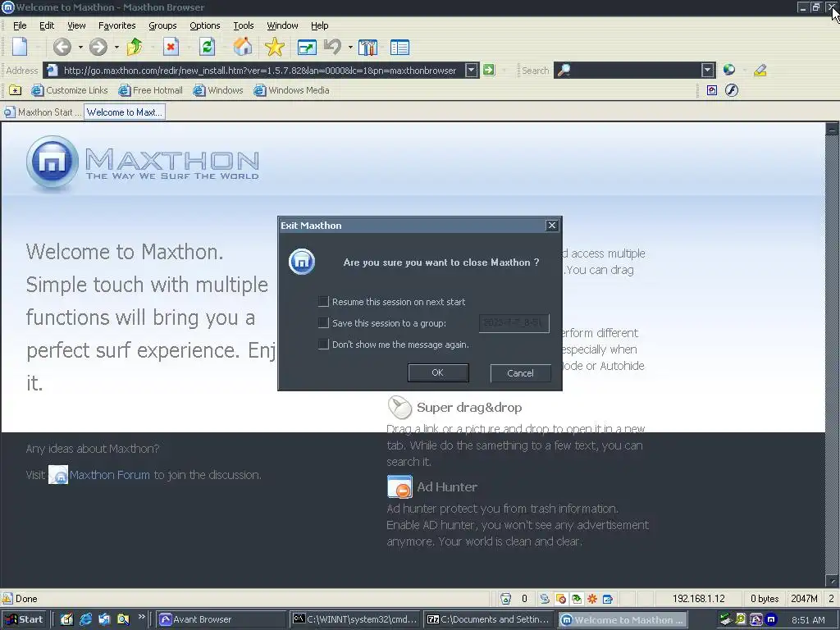Click the add favorite star folder icon

pyautogui.click(x=15, y=90)
